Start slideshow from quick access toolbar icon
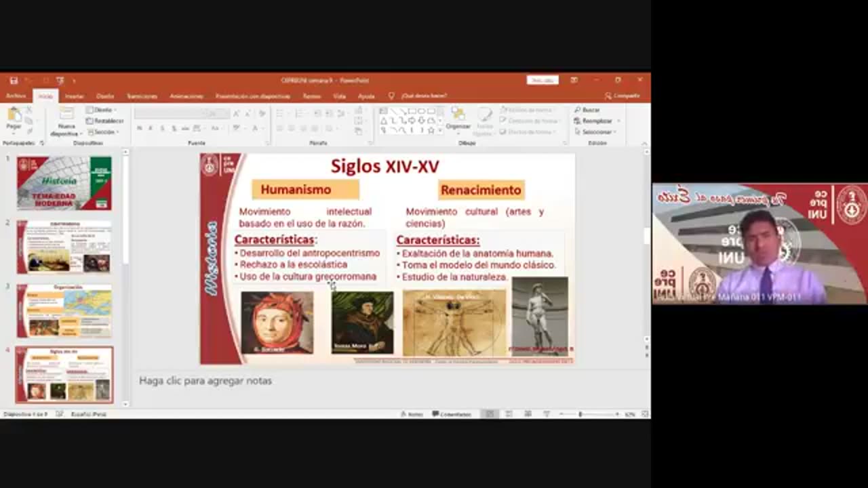 tap(60, 80)
